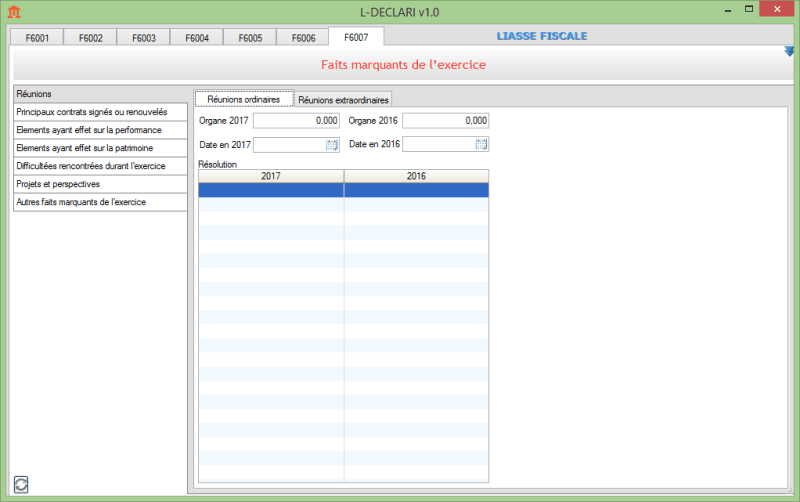Select the highlighted 2016 resolution cell
The height and width of the screenshot is (502, 800).
coord(416,190)
